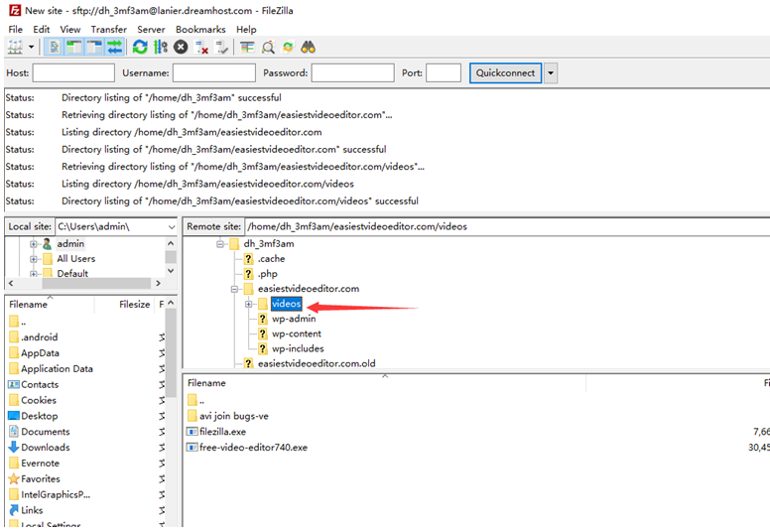The width and height of the screenshot is (770, 532).
Task: Sort local list by Filename header
Action: 28,305
